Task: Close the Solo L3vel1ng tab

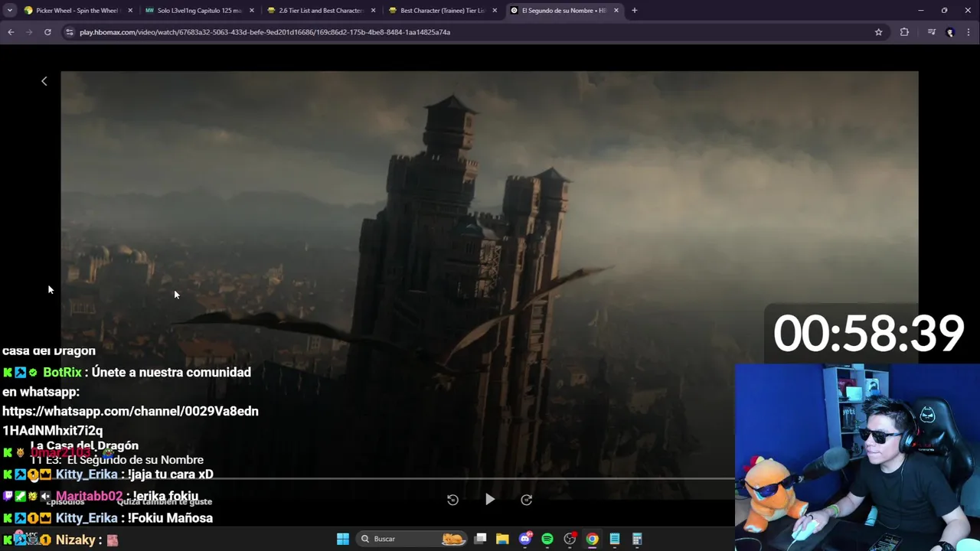Action: pos(252,11)
